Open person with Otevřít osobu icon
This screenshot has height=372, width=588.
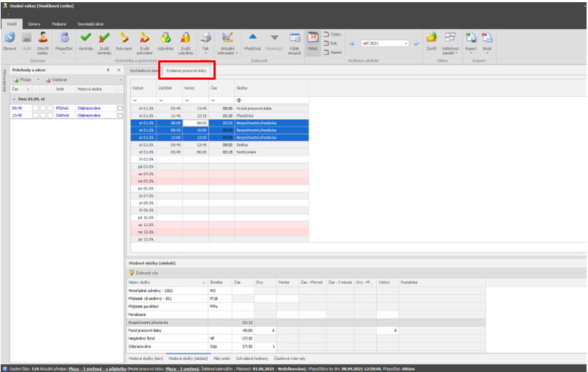42,37
